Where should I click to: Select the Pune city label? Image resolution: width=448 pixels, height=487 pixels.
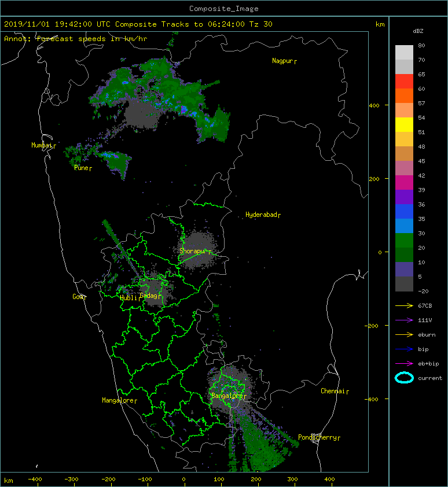(x=83, y=168)
